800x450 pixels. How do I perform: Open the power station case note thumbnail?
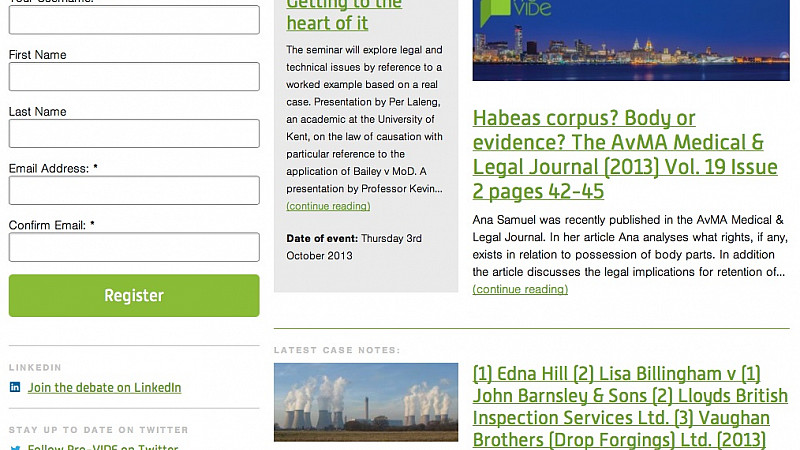click(366, 402)
